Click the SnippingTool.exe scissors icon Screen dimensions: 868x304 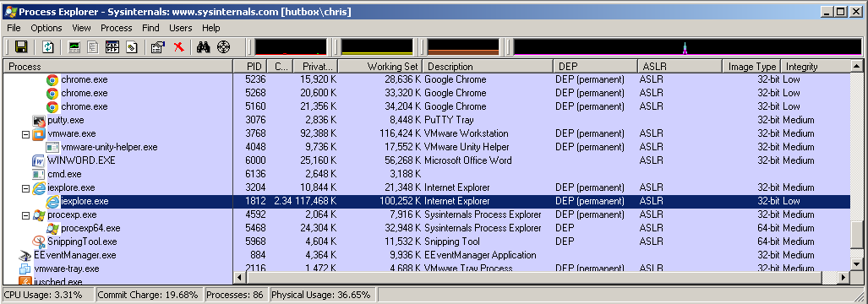point(39,242)
